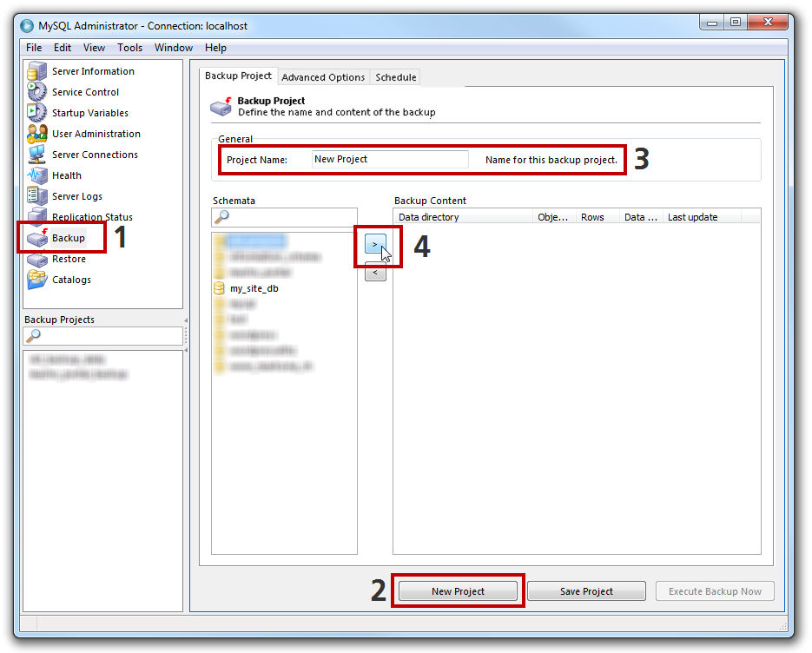Select the my_site_db schema

254,288
